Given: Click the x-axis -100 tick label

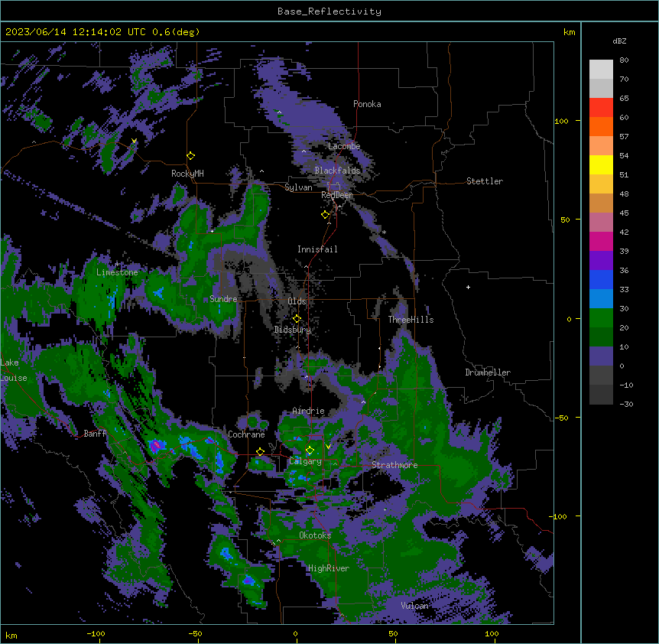Looking at the screenshot, I should pos(96,633).
